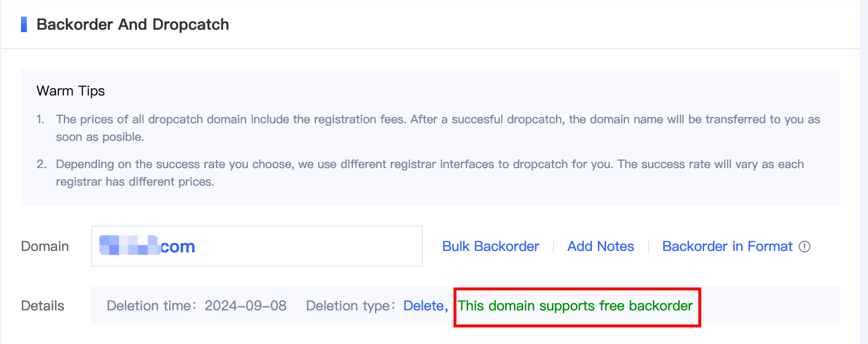The width and height of the screenshot is (868, 344).
Task: Open the Backorder in Format link
Action: (727, 247)
